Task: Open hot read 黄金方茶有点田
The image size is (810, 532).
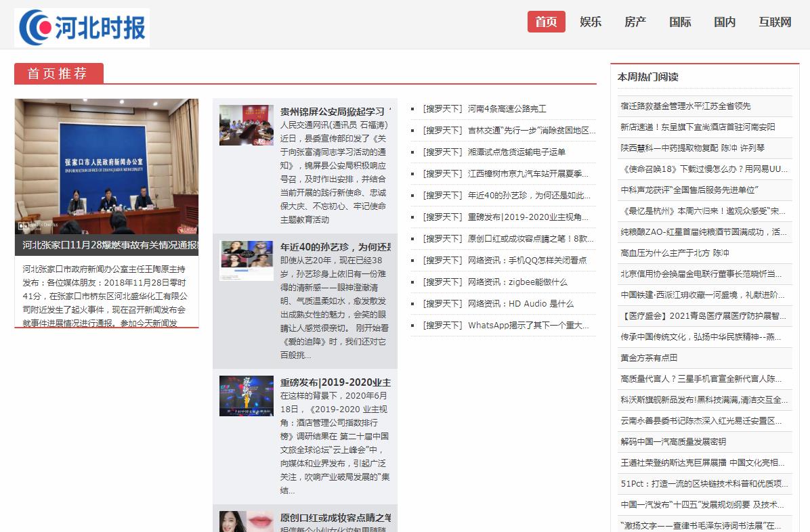Action: (x=649, y=358)
